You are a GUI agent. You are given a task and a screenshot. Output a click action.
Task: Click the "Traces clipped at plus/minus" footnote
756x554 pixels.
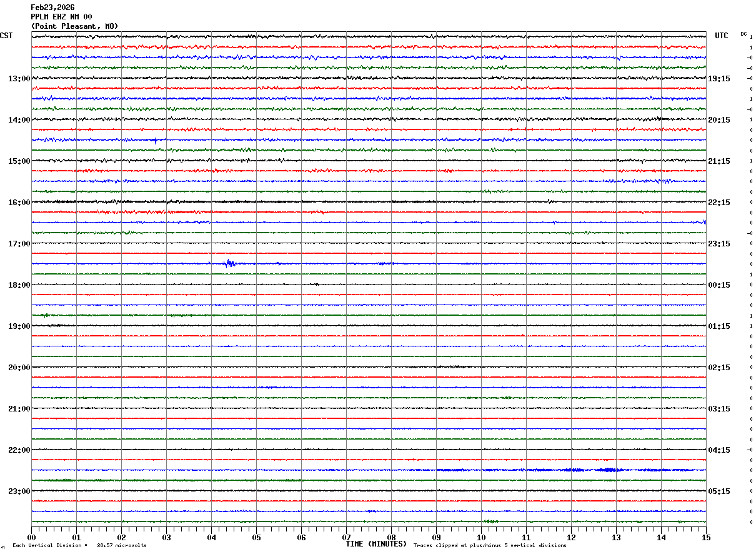coord(490,546)
